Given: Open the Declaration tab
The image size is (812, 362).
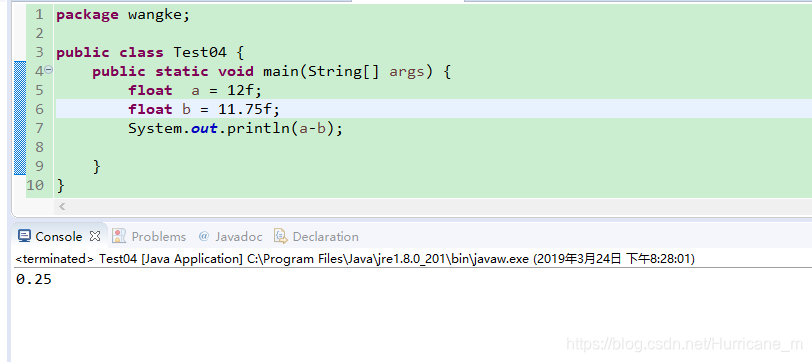Looking at the screenshot, I should tap(325, 237).
